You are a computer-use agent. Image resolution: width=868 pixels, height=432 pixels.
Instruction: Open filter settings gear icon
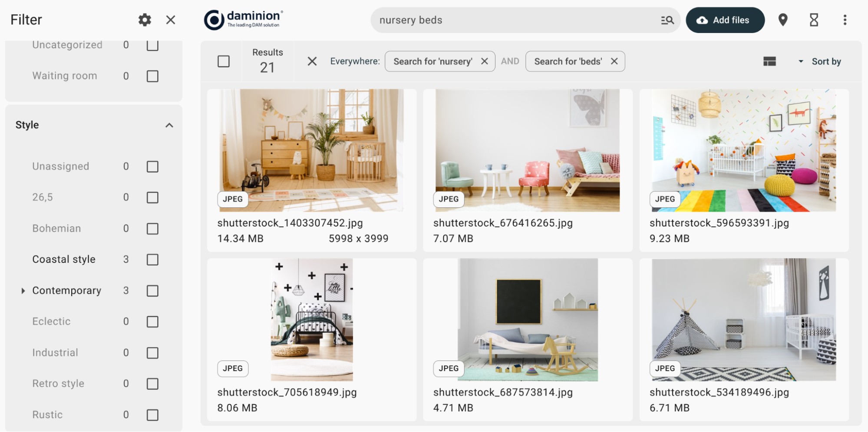tap(145, 20)
